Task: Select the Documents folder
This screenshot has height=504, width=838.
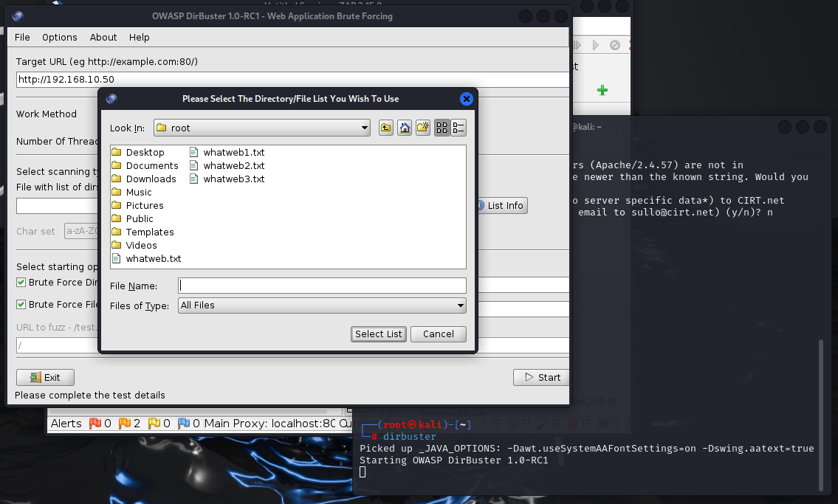Action: coord(145,166)
